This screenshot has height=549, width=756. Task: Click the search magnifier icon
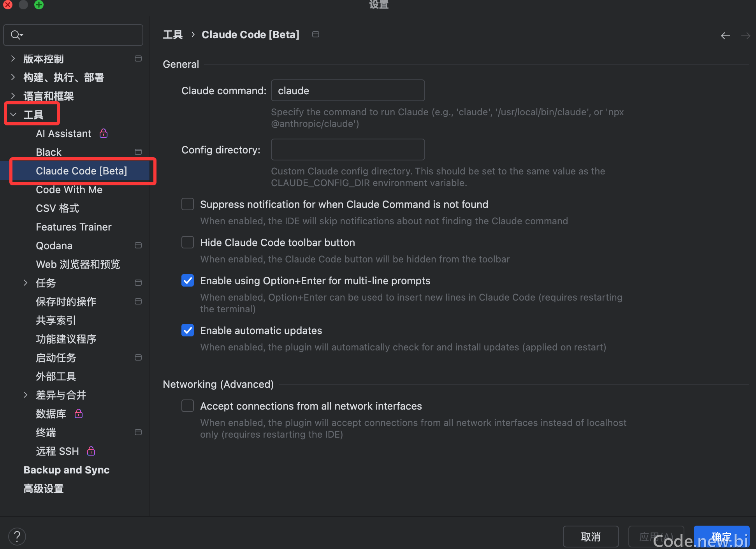pos(16,35)
